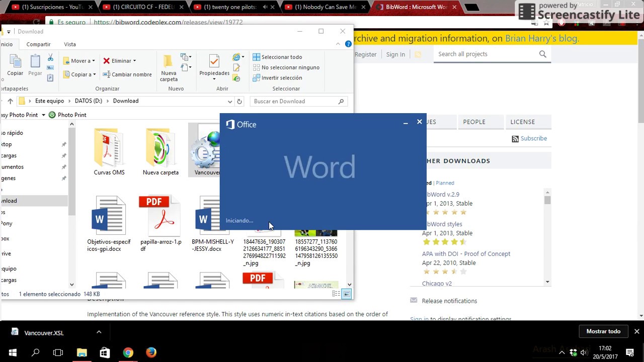Click No seleccionar ninguno
The width and height of the screenshot is (644, 362).
(286, 67)
